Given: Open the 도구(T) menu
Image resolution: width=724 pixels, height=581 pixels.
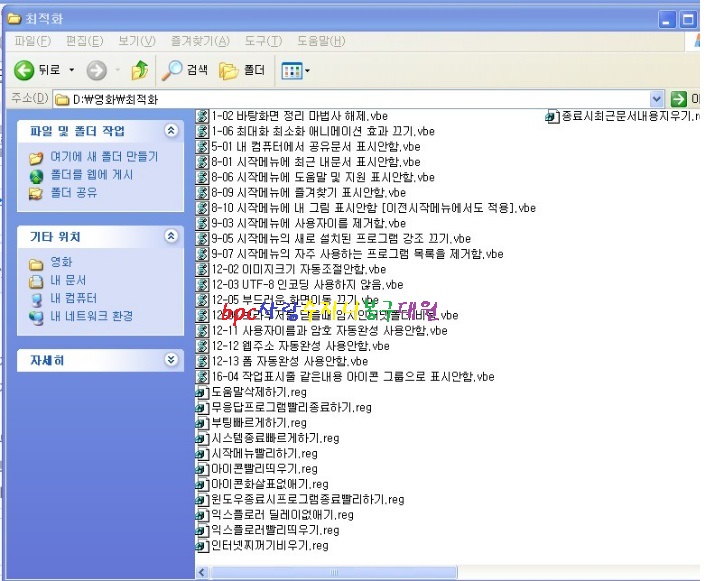Looking at the screenshot, I should tap(262, 41).
